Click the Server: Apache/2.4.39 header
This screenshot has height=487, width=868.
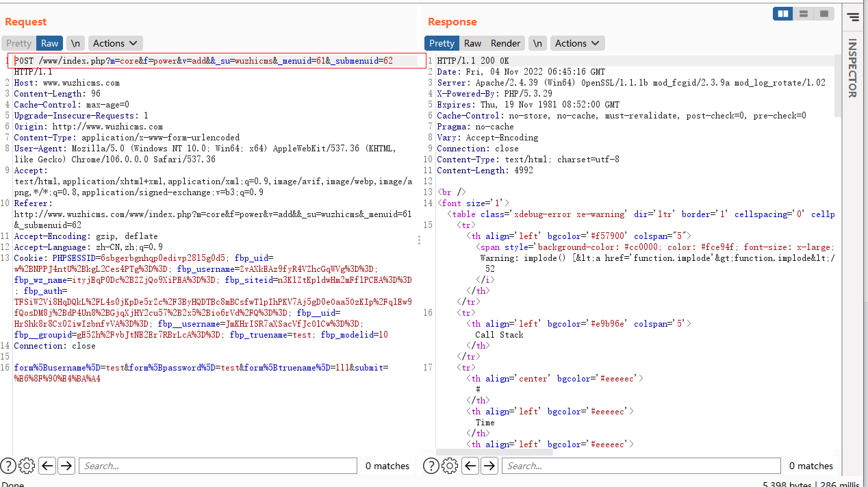[631, 83]
